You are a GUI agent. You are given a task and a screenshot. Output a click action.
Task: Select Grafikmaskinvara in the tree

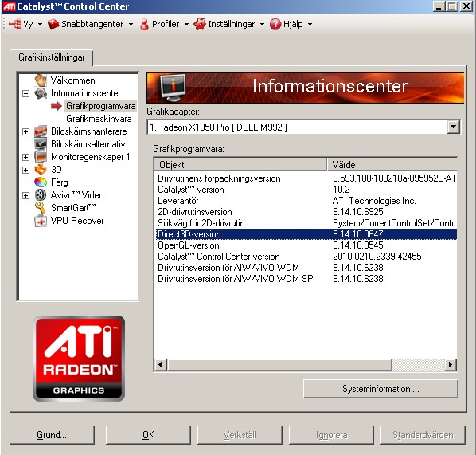tap(99, 119)
